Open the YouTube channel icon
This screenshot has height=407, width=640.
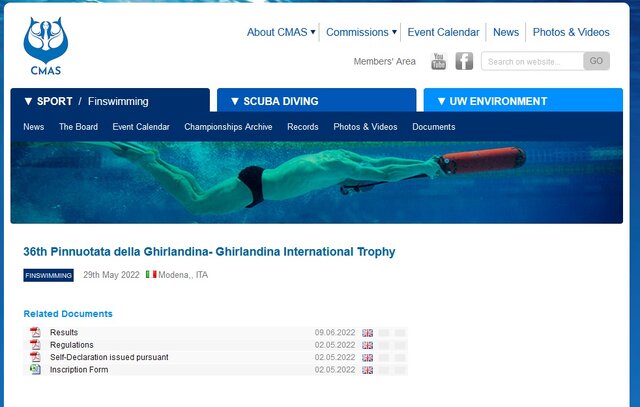click(438, 62)
